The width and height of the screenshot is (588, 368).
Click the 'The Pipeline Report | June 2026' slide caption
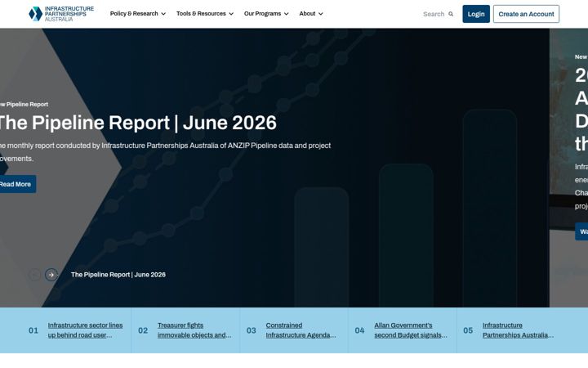pos(118,275)
